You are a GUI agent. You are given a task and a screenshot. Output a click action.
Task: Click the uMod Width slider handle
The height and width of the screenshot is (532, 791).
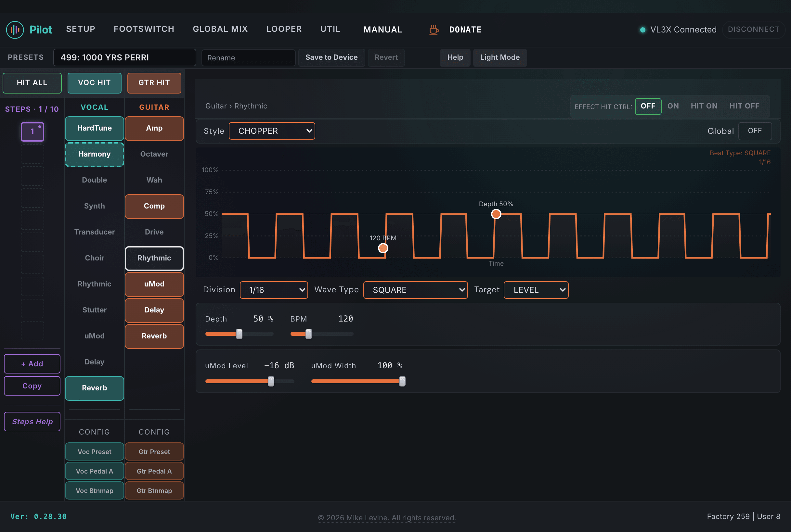pos(402,381)
